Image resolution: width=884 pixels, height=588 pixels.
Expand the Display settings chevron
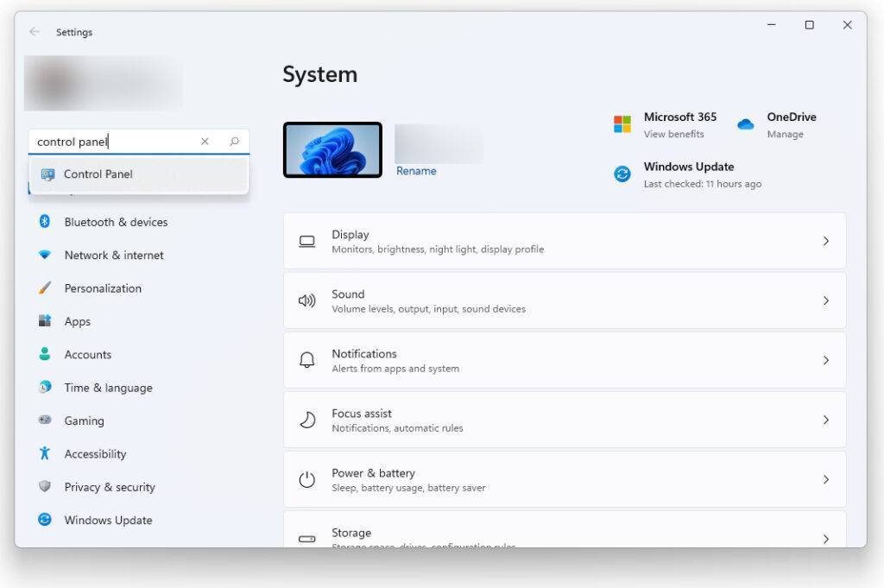tap(826, 241)
